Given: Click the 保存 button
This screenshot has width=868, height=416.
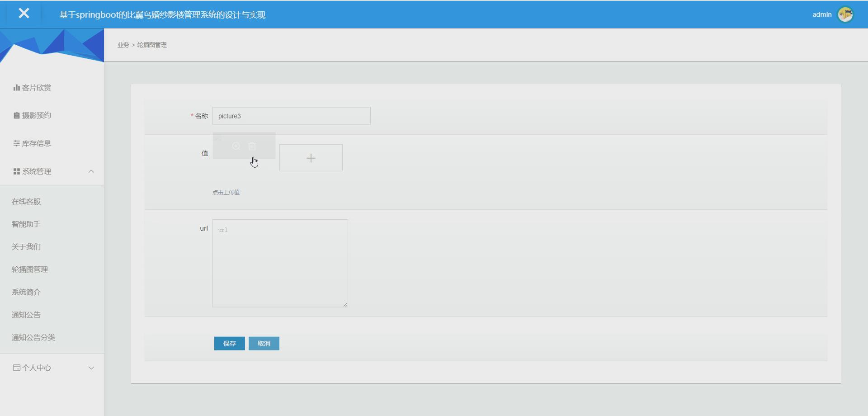Looking at the screenshot, I should tap(230, 344).
